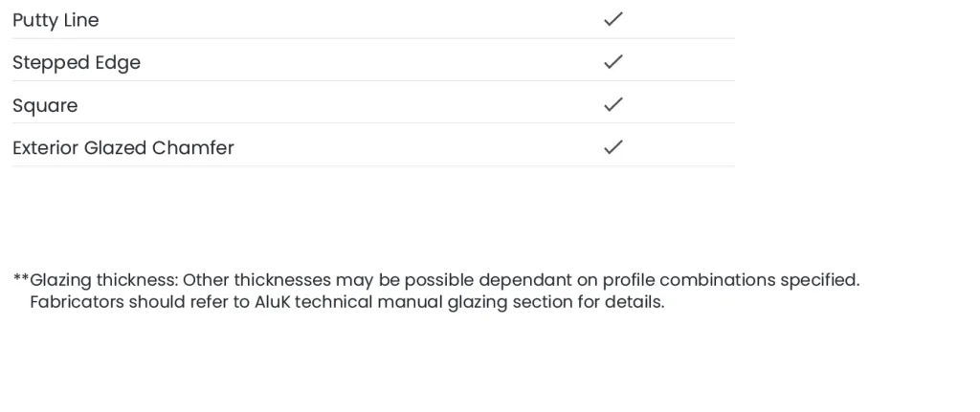The height and width of the screenshot is (412, 980).
Task: Click the checkmark next to Stepped Edge
Action: coord(613,62)
